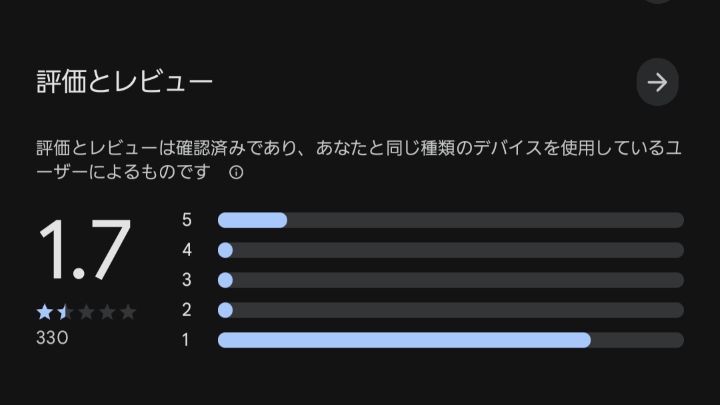
Task: Click the 3-star rating bar
Action: 451,280
